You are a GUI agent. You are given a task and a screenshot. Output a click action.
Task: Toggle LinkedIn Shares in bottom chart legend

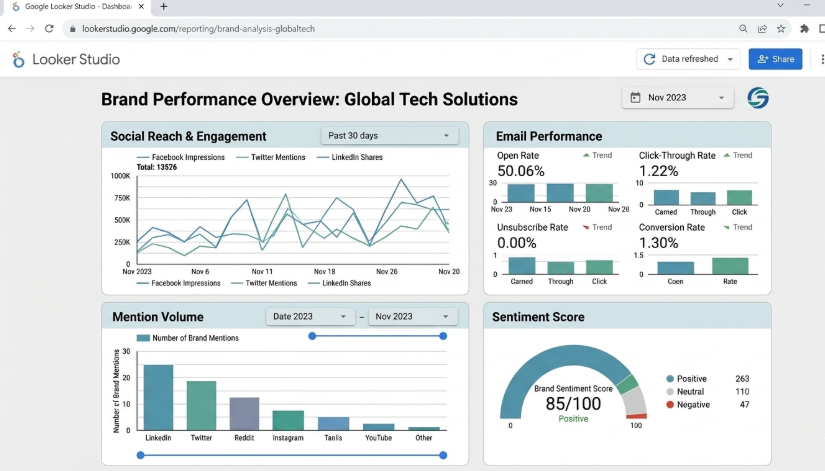(340, 283)
